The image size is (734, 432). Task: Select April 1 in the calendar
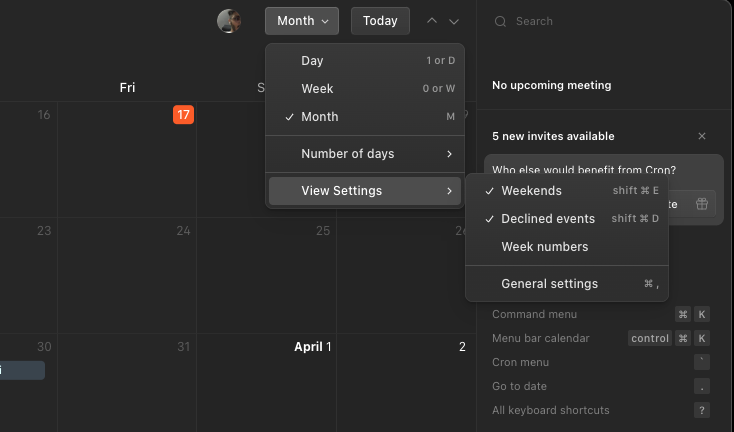[313, 347]
